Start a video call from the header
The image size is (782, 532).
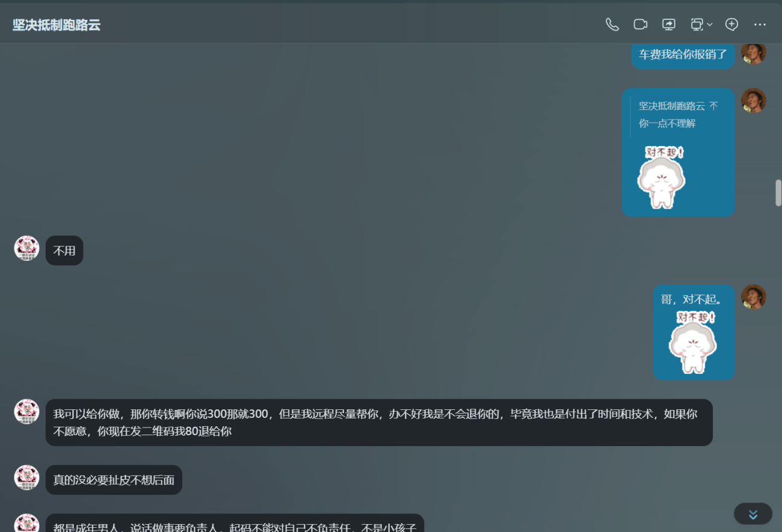[640, 25]
